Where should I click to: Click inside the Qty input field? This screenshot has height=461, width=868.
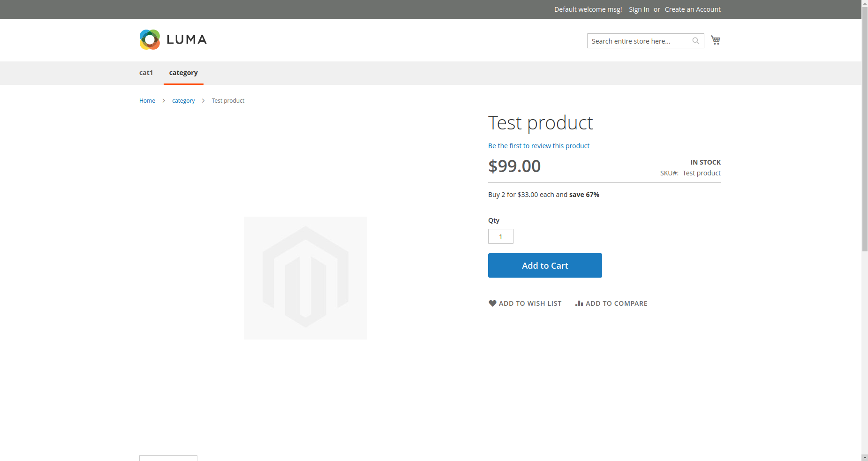pyautogui.click(x=500, y=236)
